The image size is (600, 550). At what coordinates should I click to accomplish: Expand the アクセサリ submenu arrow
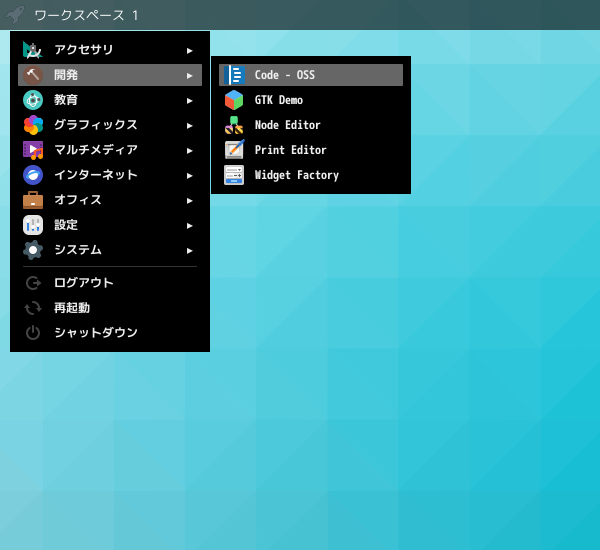(190, 50)
